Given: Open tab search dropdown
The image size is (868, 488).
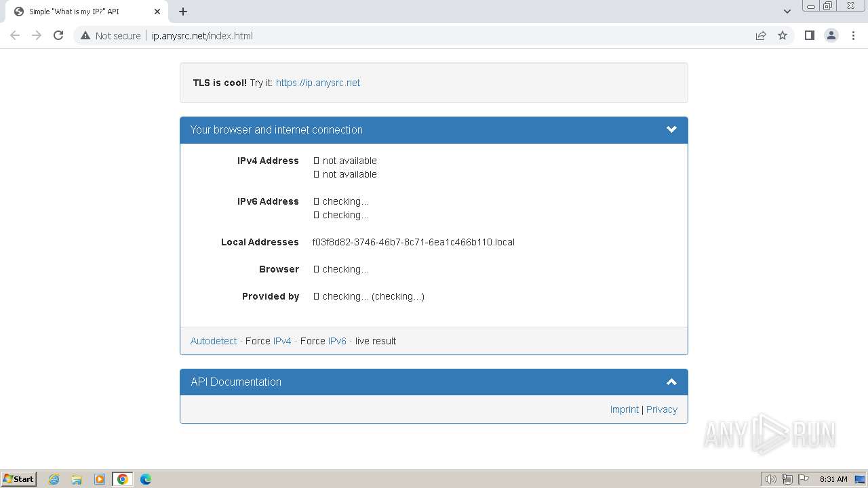Looking at the screenshot, I should coord(787,12).
